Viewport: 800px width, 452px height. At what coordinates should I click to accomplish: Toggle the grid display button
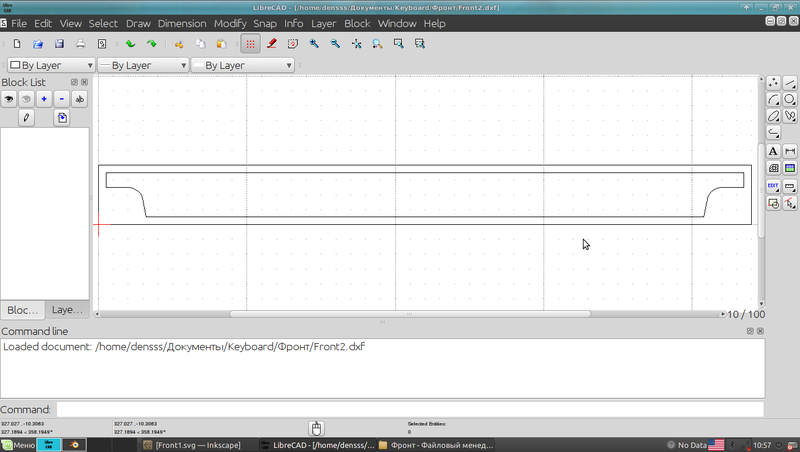251,44
